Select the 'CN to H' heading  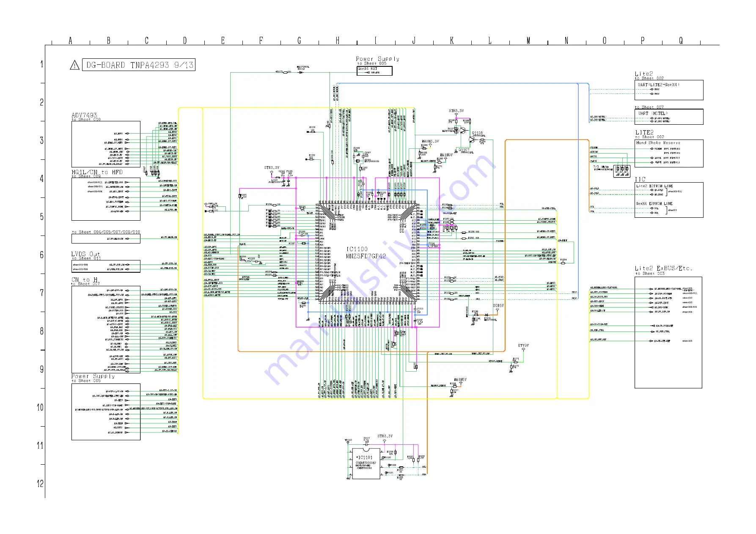tap(85, 279)
